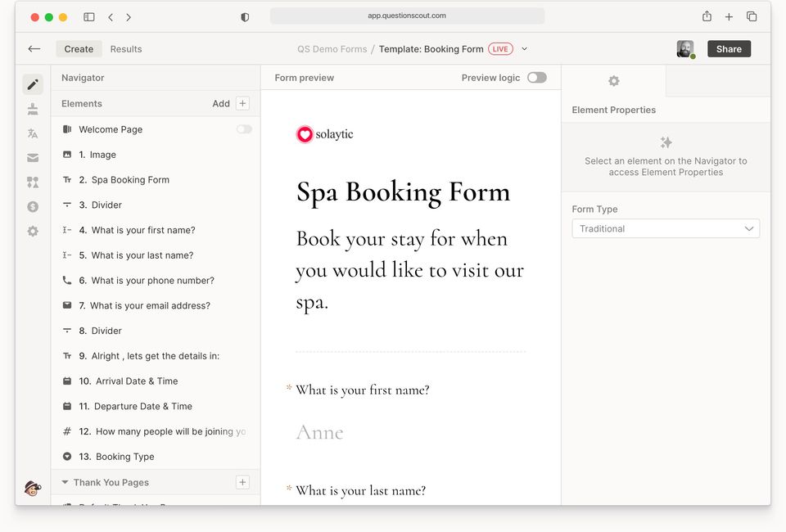This screenshot has width=786, height=532.
Task: Open the translations icon in sidebar
Action: (x=33, y=133)
